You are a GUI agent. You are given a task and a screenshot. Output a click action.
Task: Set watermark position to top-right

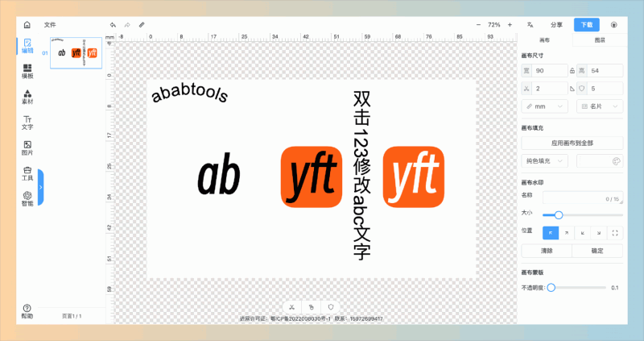(x=567, y=233)
